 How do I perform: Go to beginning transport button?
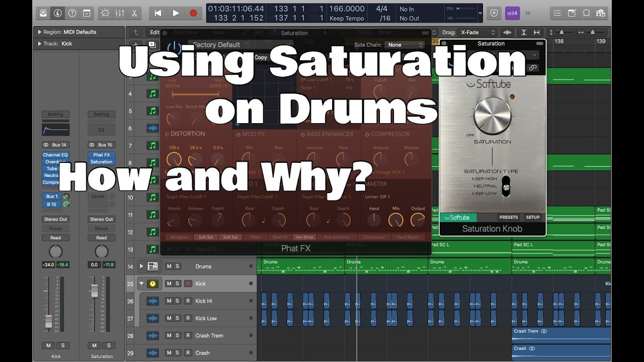(x=158, y=13)
